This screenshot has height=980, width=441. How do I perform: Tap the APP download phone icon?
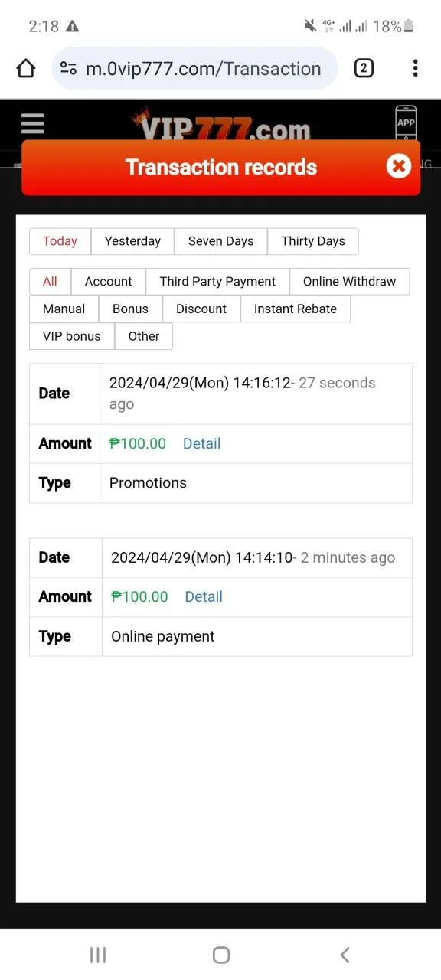click(x=406, y=122)
